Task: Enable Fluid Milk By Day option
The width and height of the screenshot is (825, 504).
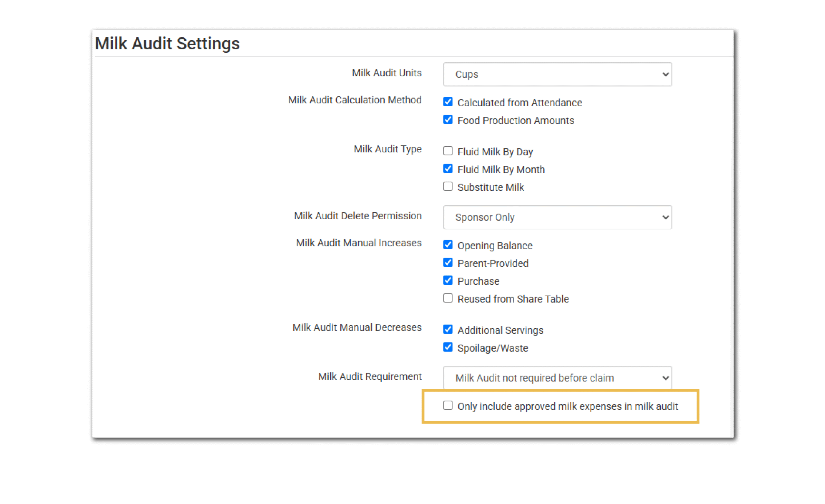Action: tap(448, 151)
